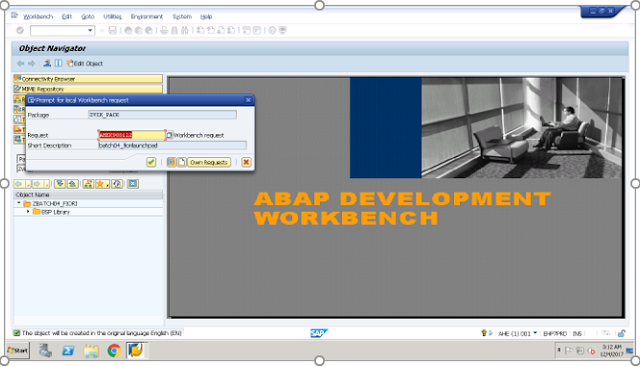
Task: Click the Other Object icon in application toolbar
Action: point(47,63)
